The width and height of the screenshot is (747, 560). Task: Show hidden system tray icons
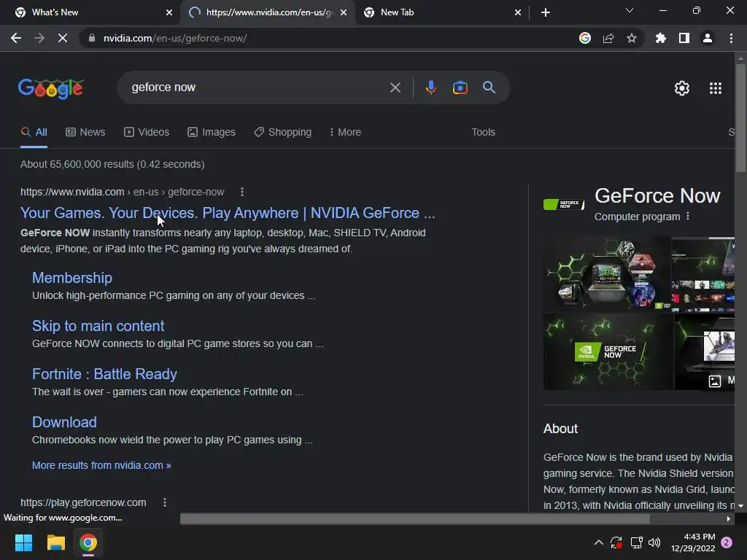pyautogui.click(x=599, y=542)
